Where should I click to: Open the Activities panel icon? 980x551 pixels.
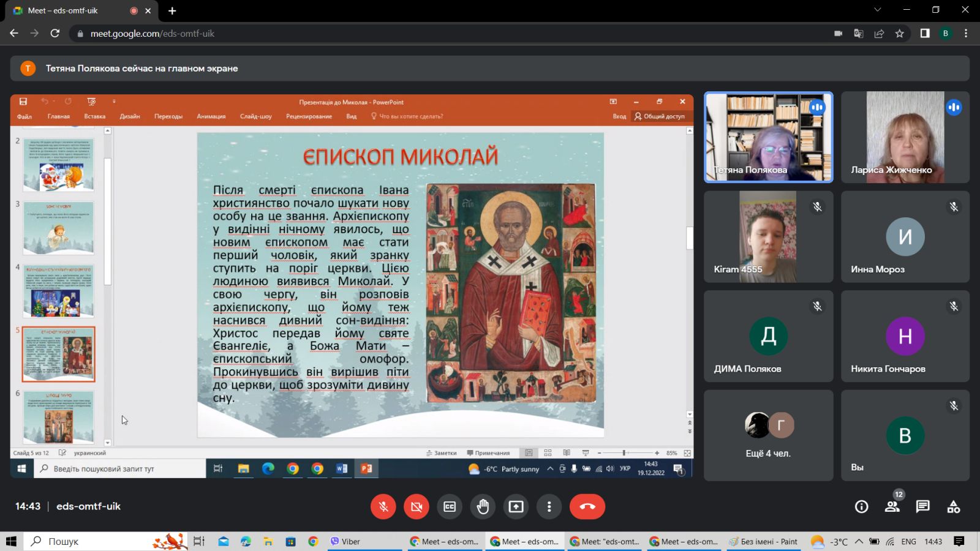953,506
